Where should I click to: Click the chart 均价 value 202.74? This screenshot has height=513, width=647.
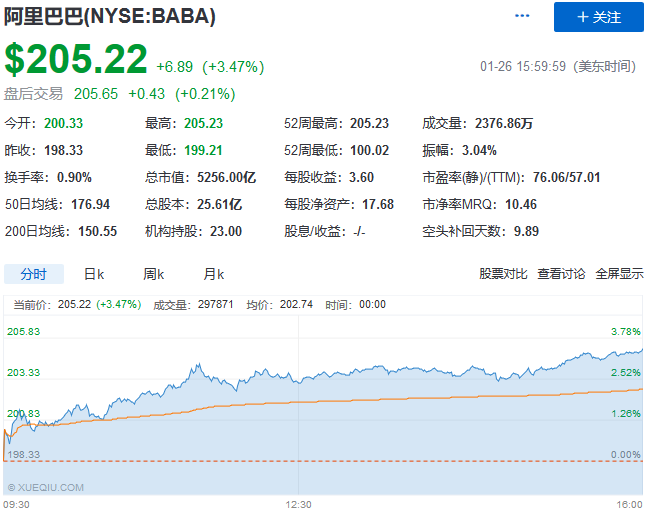coord(296,305)
